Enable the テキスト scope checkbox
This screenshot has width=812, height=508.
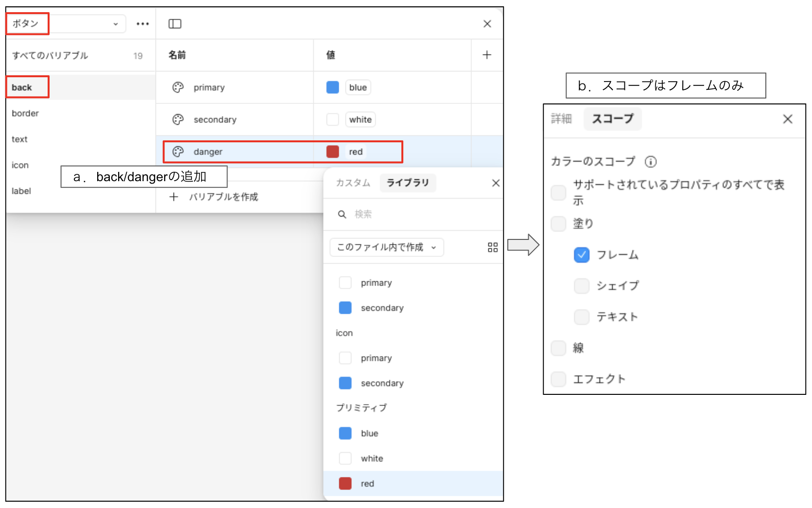tap(581, 317)
